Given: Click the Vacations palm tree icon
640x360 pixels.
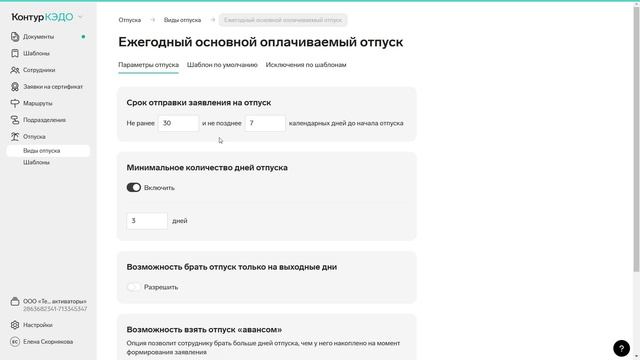Looking at the screenshot, I should tap(15, 137).
